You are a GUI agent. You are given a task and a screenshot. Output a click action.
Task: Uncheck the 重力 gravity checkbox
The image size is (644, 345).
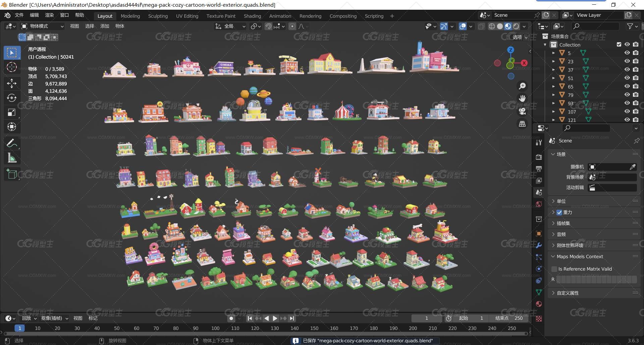pyautogui.click(x=559, y=212)
